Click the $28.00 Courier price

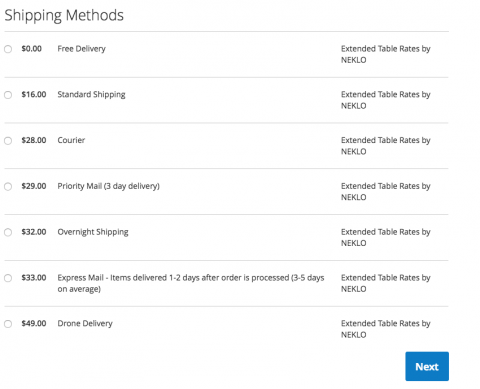coord(34,140)
